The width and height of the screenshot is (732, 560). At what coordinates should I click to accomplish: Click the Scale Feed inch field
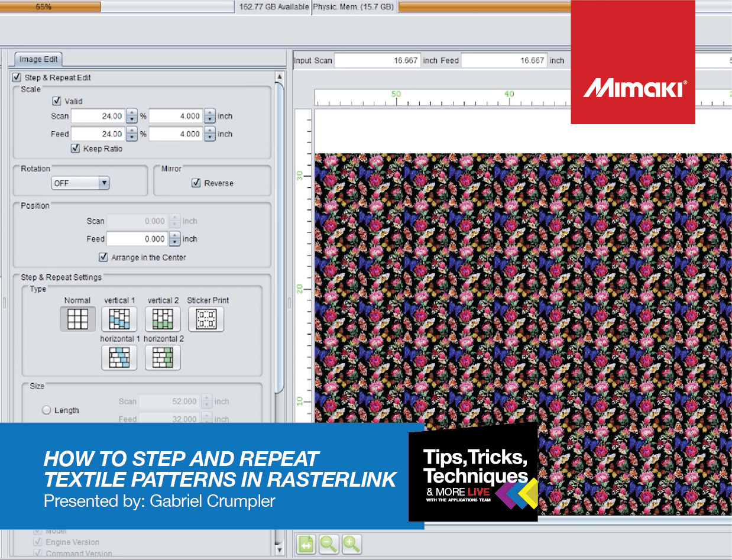(177, 134)
